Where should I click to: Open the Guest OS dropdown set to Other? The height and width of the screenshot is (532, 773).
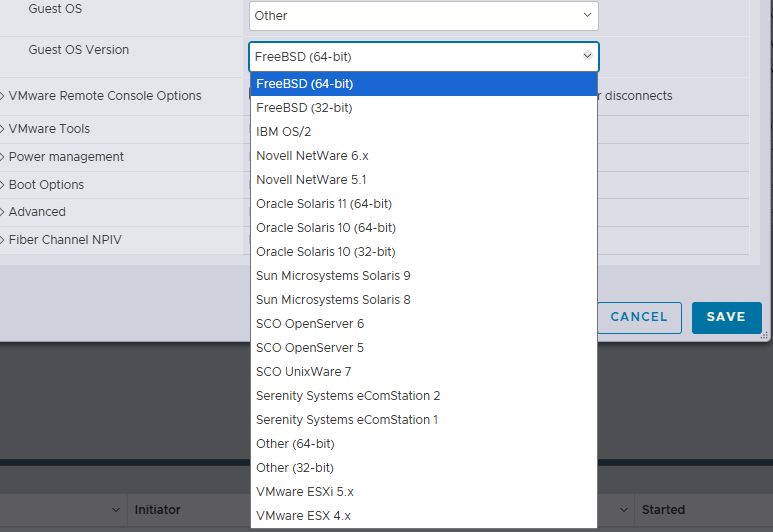click(423, 16)
